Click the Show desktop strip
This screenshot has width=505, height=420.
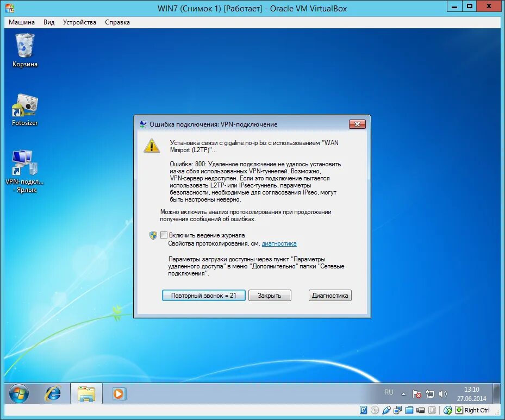[x=496, y=393]
